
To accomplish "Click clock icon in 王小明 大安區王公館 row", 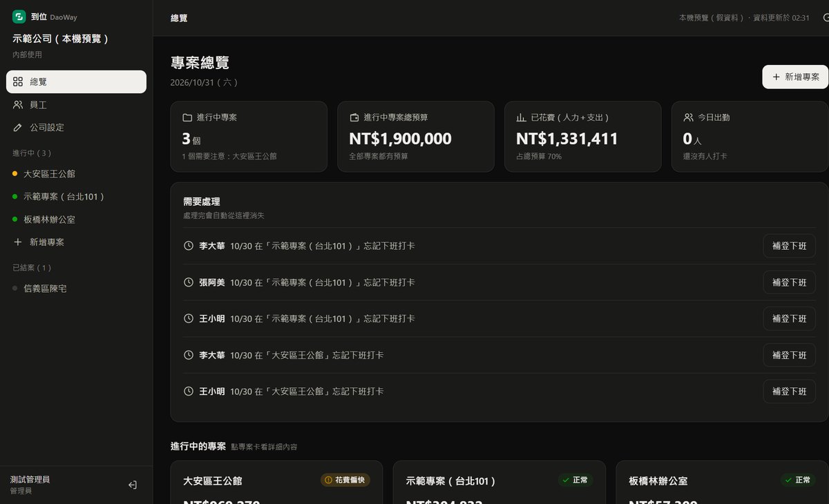I will pos(189,391).
